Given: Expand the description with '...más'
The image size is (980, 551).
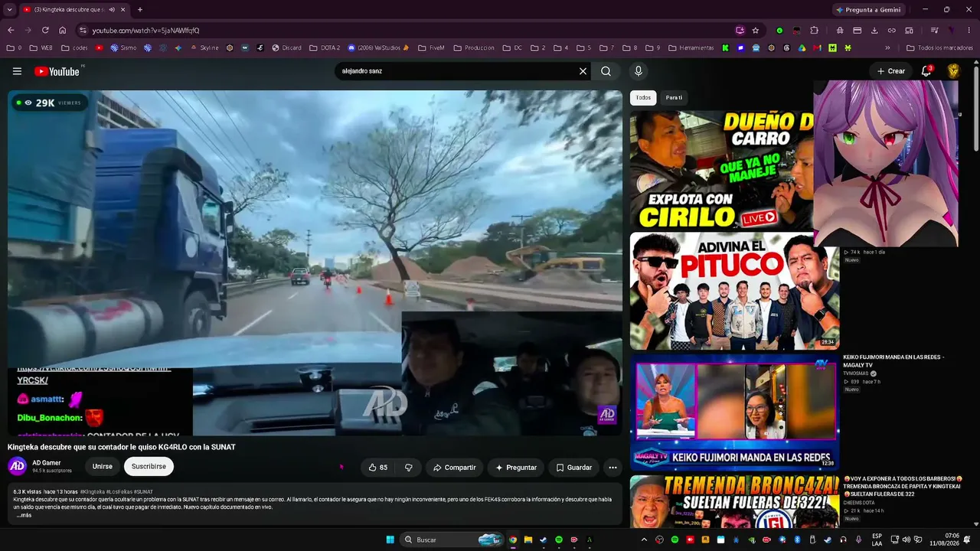Looking at the screenshot, I should 24,515.
